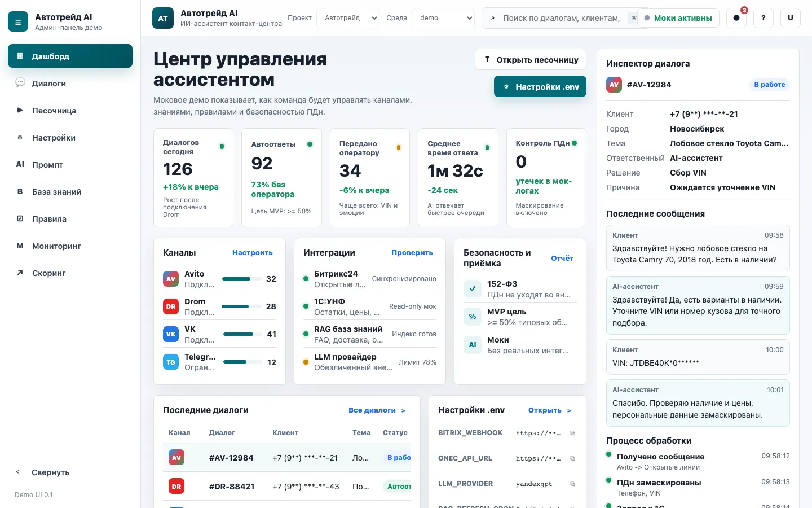Copy the BITRIX_WEBHOOK value
This screenshot has height=508, width=812.
(x=572, y=433)
